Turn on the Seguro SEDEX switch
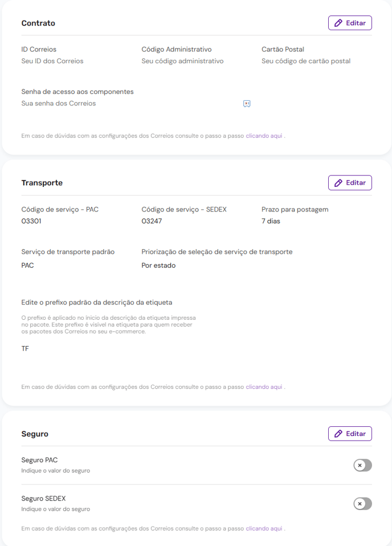 click(x=363, y=503)
